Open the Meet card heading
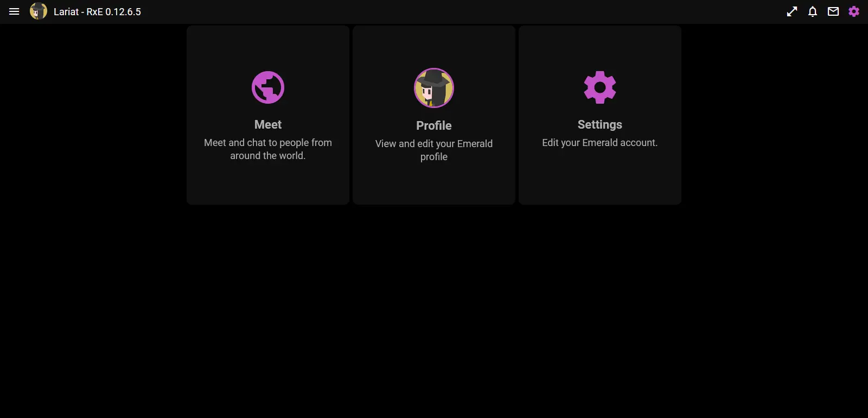This screenshot has height=418, width=868. click(x=268, y=124)
